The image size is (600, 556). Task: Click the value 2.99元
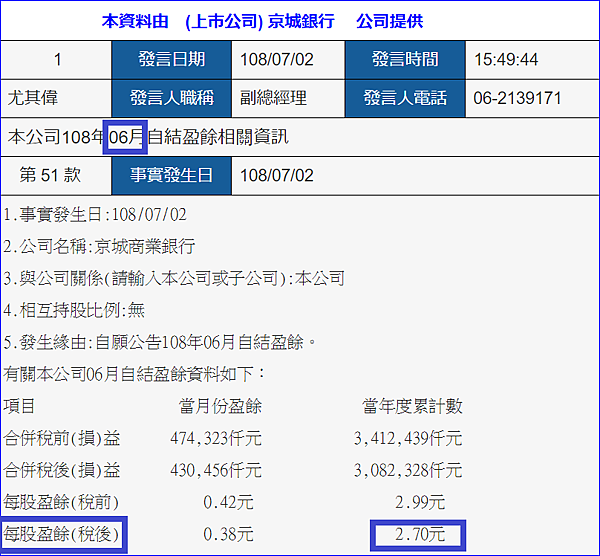click(420, 502)
